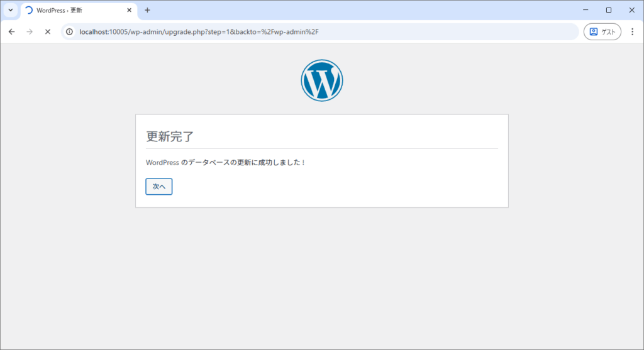Minimize the Chrome window
The width and height of the screenshot is (644, 350).
point(586,10)
